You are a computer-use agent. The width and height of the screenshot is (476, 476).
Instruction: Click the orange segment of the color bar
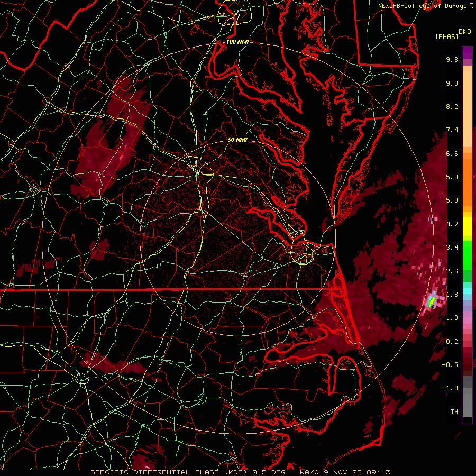(x=467, y=182)
